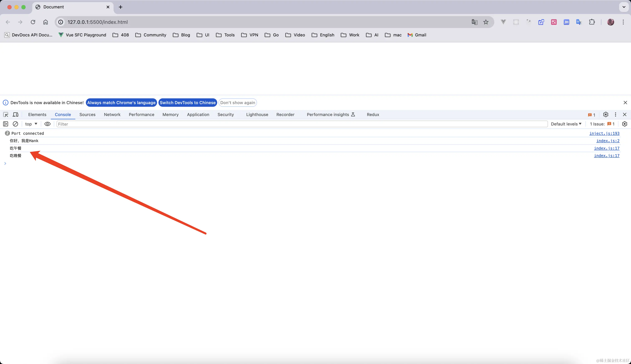Click the clear console icon
This screenshot has width=631, height=364.
click(x=15, y=124)
